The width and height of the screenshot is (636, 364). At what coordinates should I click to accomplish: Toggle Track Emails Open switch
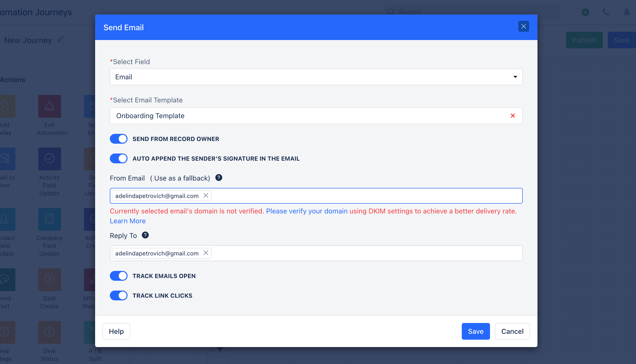pos(118,276)
